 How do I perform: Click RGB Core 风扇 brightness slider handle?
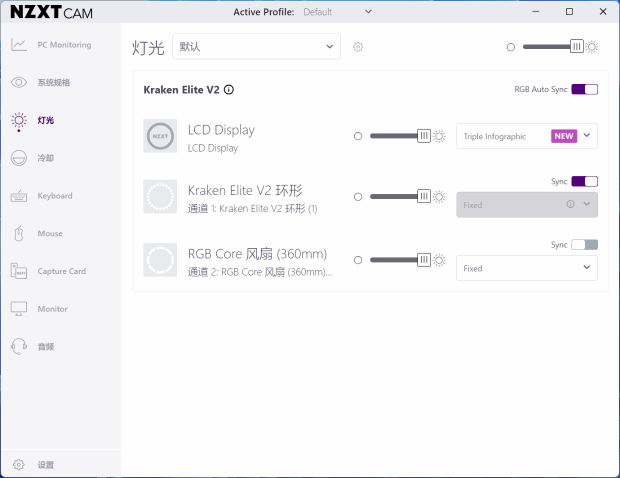click(424, 260)
